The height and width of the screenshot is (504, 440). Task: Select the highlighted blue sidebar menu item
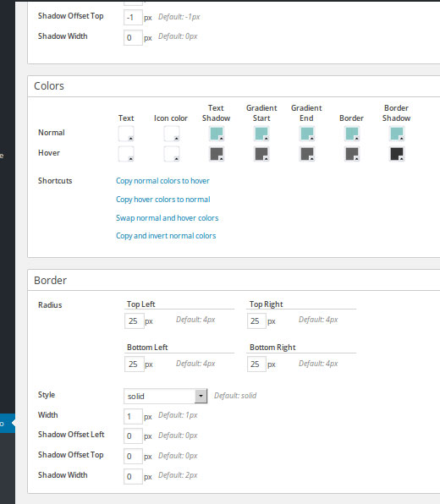(x=8, y=424)
